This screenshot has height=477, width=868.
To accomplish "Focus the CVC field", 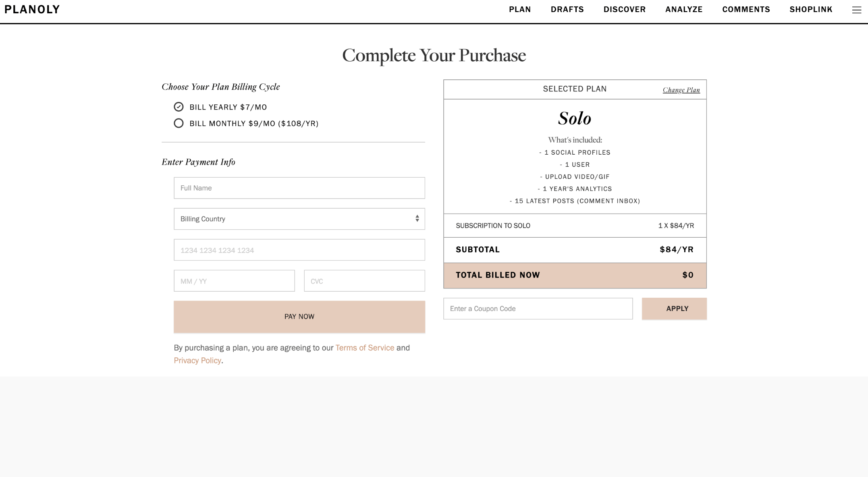I will pyautogui.click(x=364, y=281).
